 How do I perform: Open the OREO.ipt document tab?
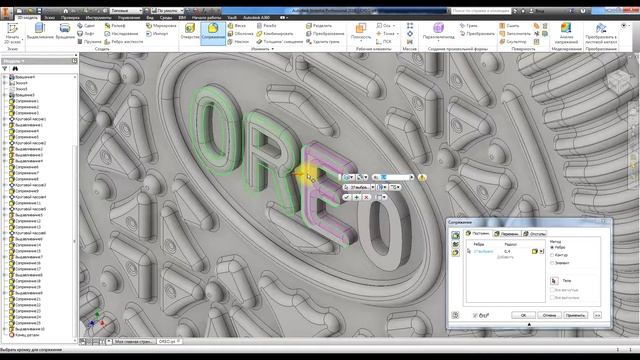169,341
